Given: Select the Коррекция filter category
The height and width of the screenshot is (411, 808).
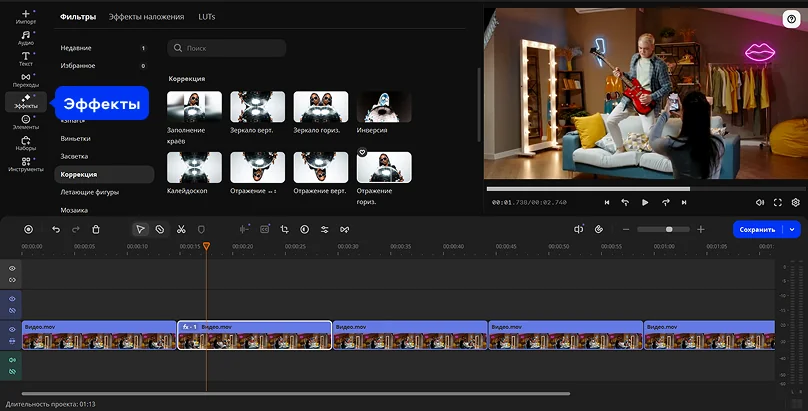Looking at the screenshot, I should click(104, 174).
